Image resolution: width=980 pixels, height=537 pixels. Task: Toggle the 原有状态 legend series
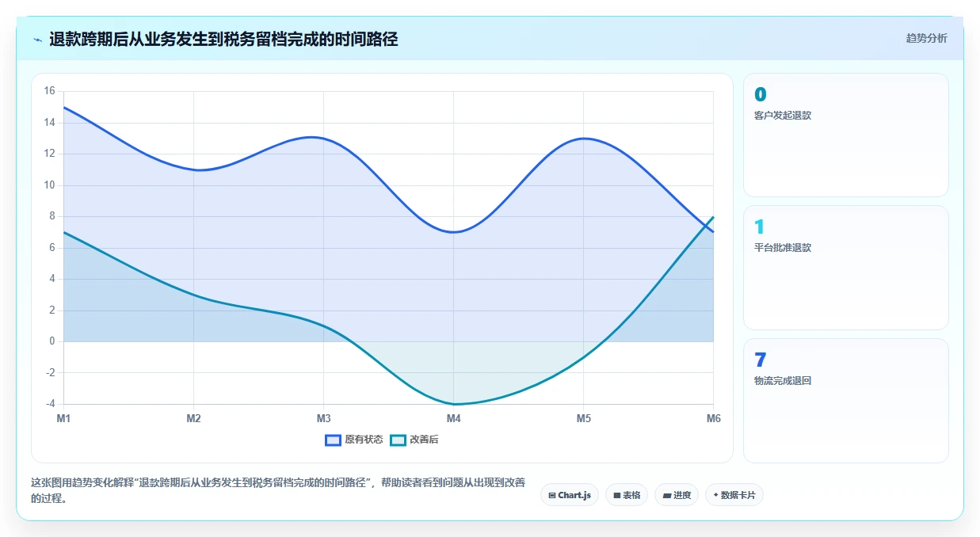(x=354, y=440)
